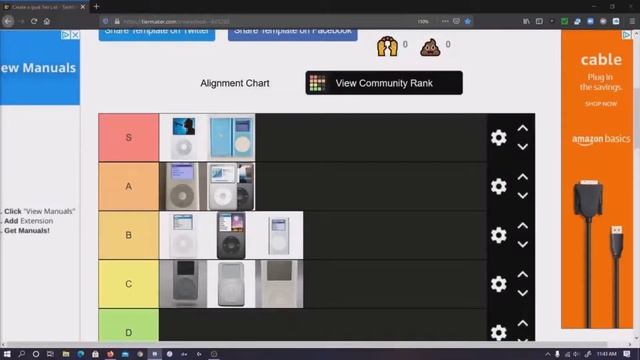
Task: Click the poop reaction emoji
Action: pyautogui.click(x=430, y=47)
